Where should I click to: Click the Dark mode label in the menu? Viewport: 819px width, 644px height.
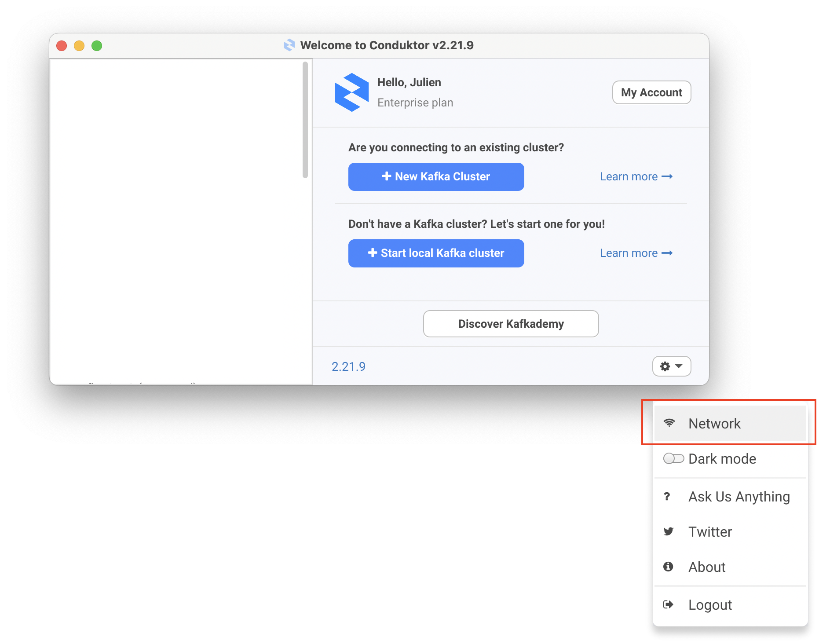pos(722,459)
